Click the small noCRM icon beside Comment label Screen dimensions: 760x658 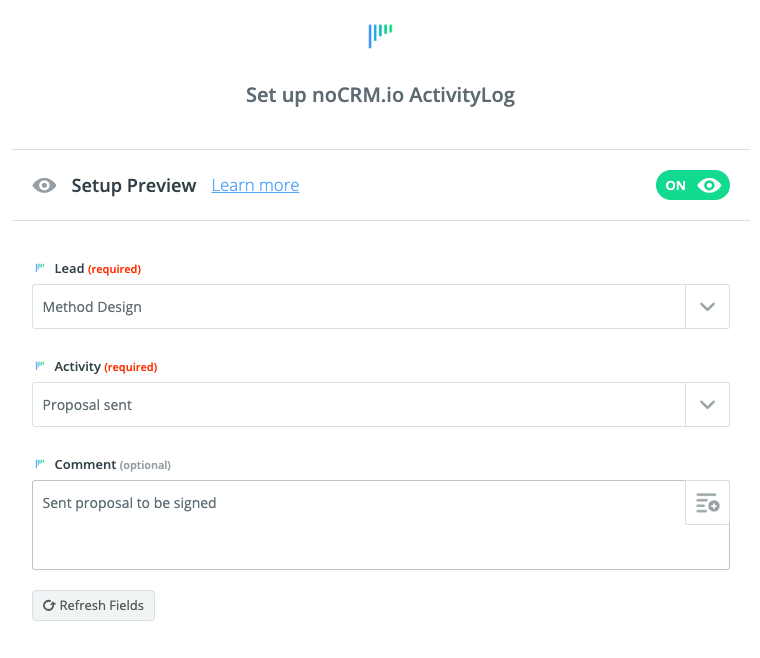coord(40,465)
